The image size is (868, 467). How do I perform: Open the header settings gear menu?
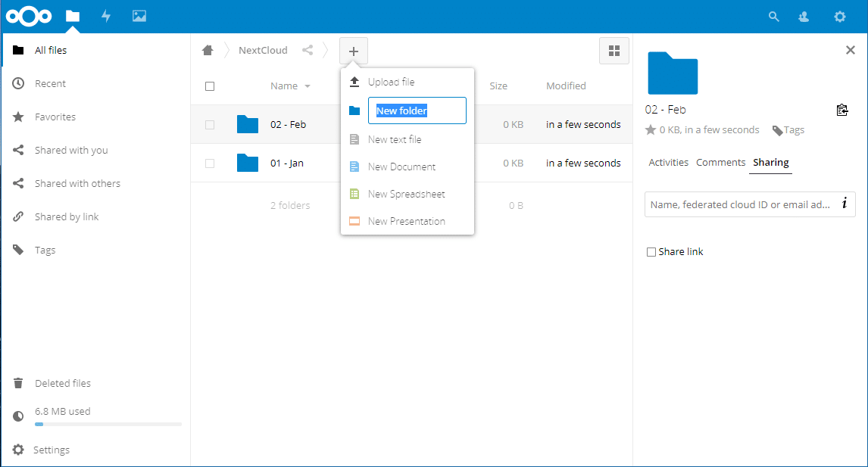pos(840,17)
